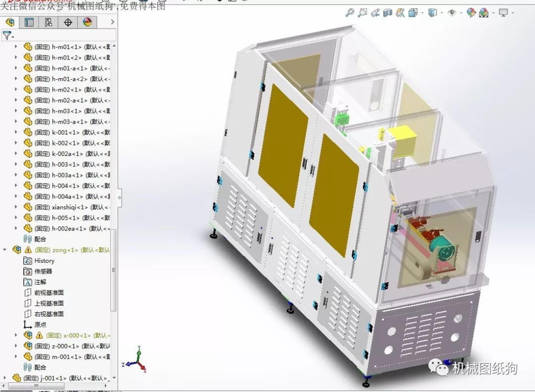Open the View Orientation dropdown arrow

pos(423,13)
